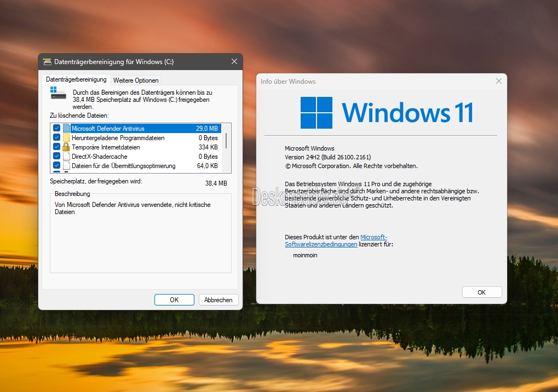This screenshot has height=392, width=558.
Task: Select Heruntergeladene Programmdateien row text
Action: [118, 137]
